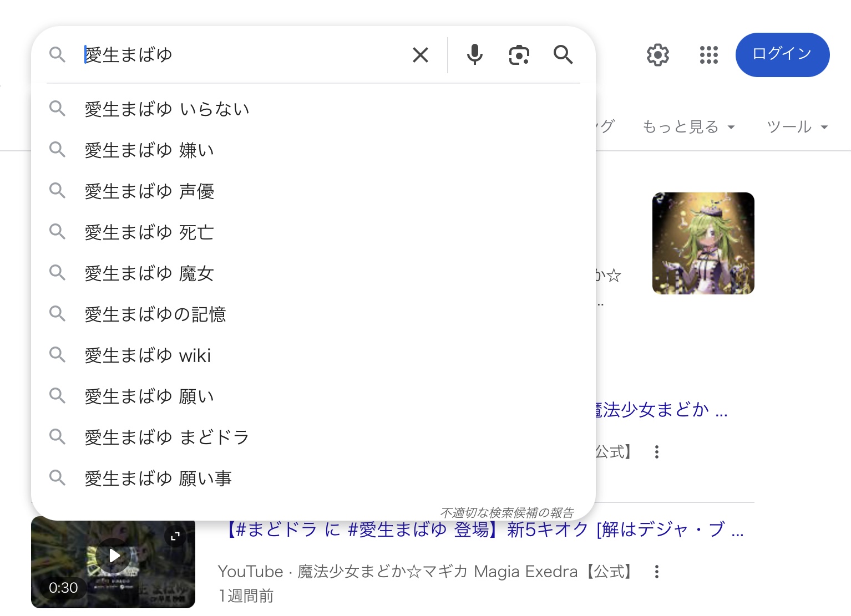The height and width of the screenshot is (616, 851).
Task: Start voice search with the microphone icon
Action: pyautogui.click(x=475, y=55)
